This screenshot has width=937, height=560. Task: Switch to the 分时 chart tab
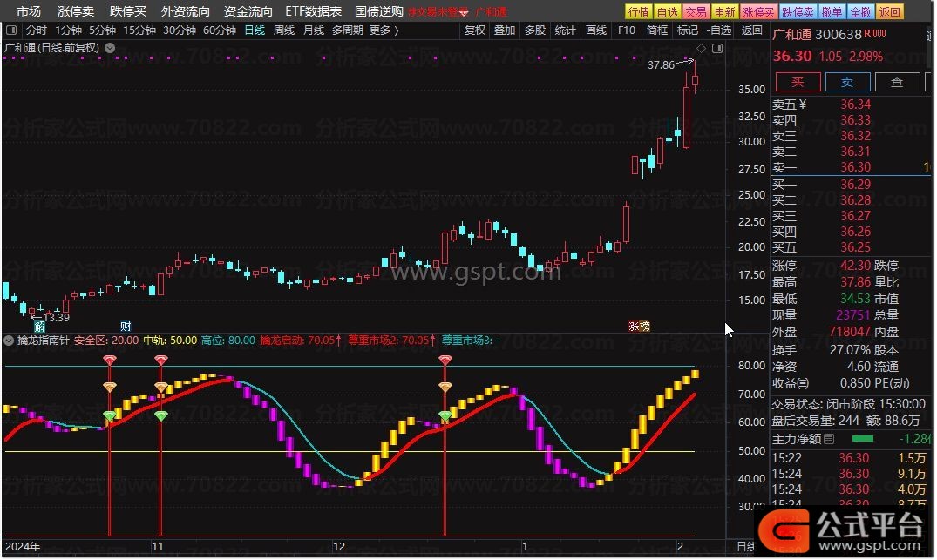[x=37, y=30]
